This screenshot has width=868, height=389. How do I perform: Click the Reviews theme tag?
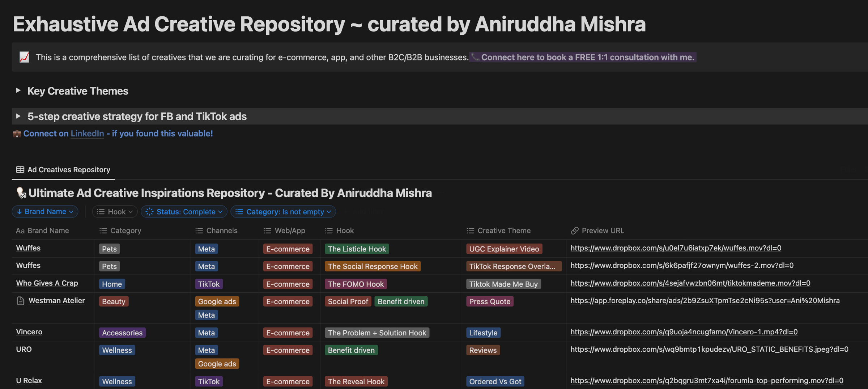coord(483,350)
